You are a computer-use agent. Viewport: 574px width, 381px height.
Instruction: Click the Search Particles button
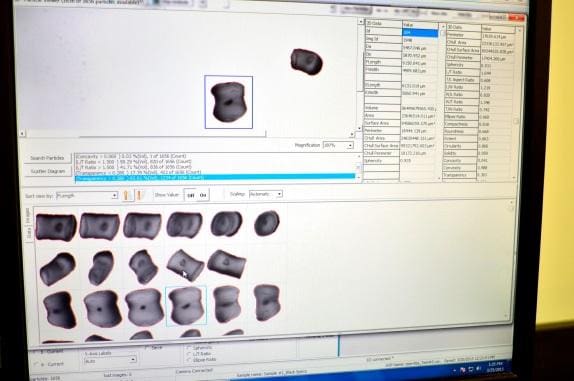48,158
